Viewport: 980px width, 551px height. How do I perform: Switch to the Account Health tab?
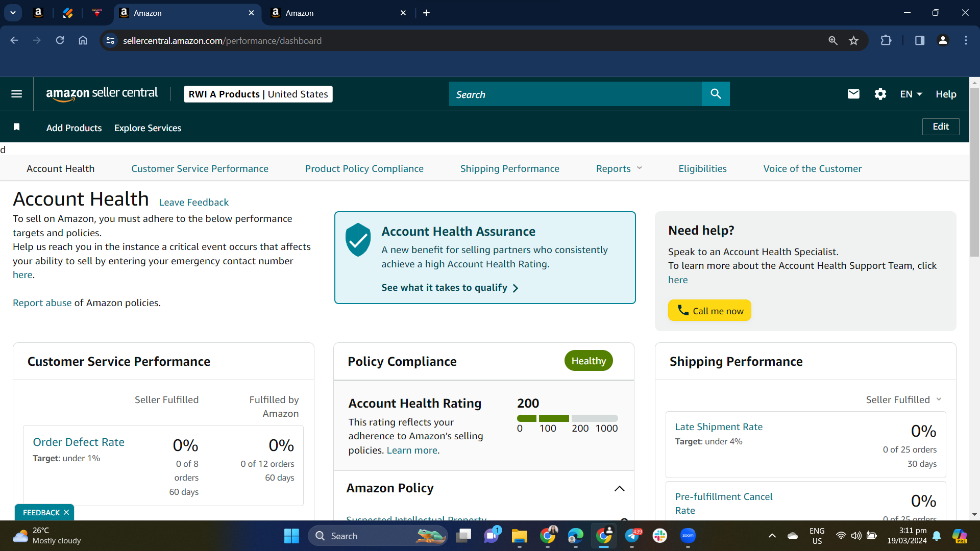coord(60,168)
